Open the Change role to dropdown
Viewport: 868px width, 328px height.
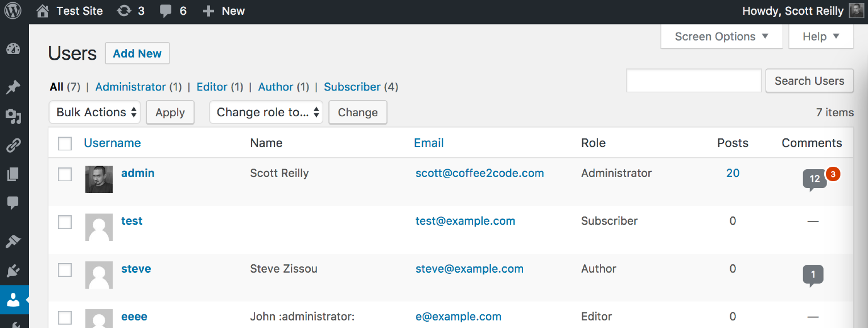(x=266, y=112)
